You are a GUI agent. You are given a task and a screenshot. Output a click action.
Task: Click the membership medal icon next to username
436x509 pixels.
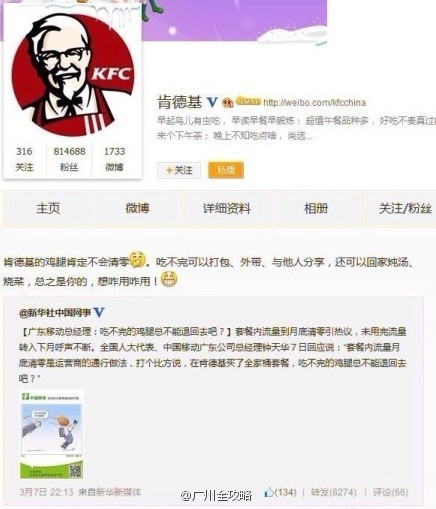click(228, 102)
